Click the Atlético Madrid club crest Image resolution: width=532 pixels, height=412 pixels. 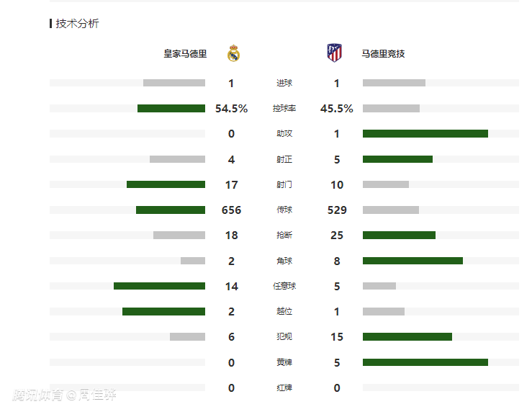pos(335,53)
